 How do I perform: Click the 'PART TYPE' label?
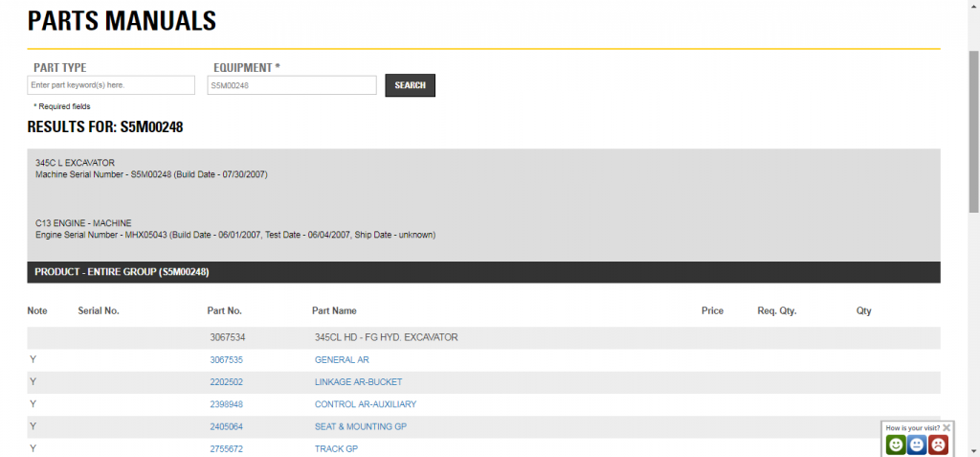coord(60,68)
